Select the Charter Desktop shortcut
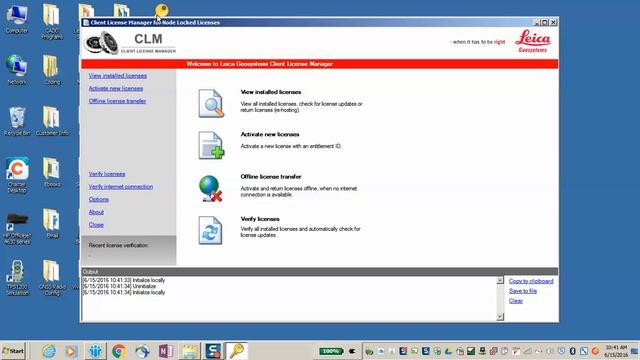The image size is (640, 360). tap(17, 175)
